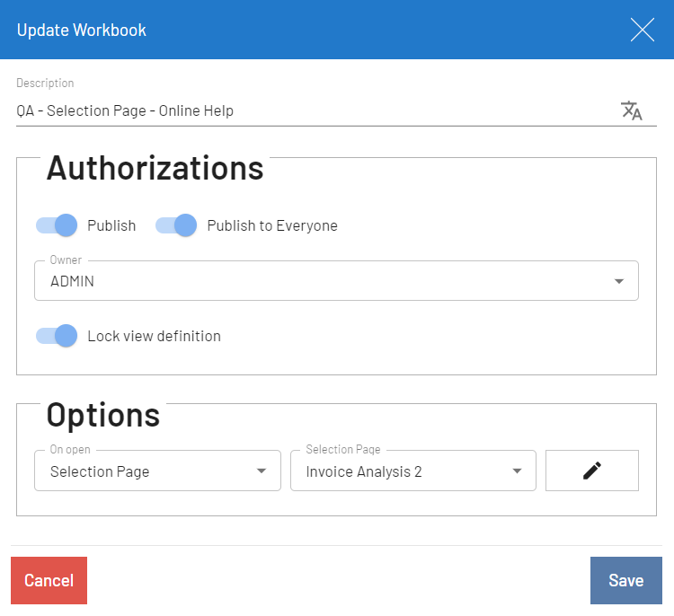Close the Update Workbook dialog with X
This screenshot has height=616, width=674.
[642, 30]
